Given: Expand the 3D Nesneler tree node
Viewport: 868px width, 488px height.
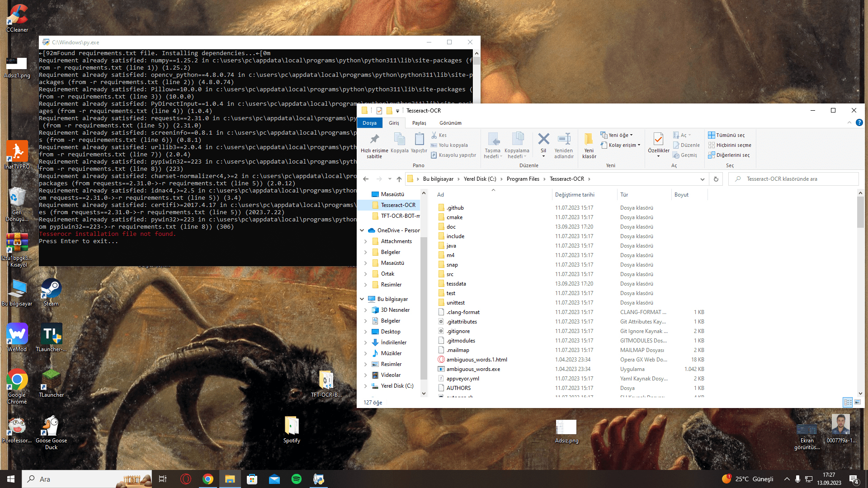Looking at the screenshot, I should click(366, 310).
